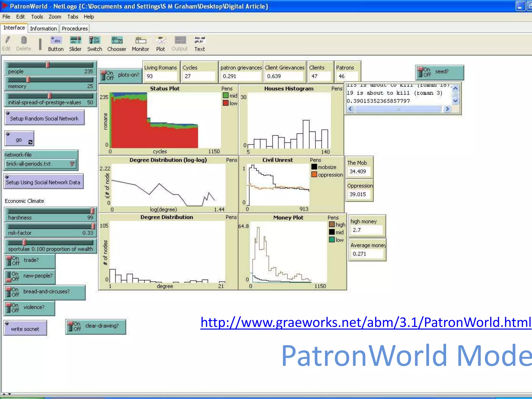Select the Edit pencil tool
The width and height of the screenshot is (532, 399).
pyautogui.click(x=7, y=43)
